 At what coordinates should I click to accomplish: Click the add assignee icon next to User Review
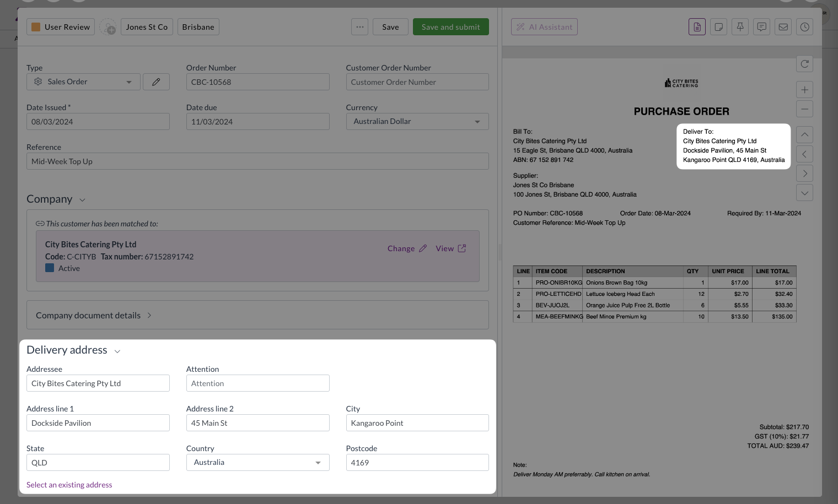click(x=108, y=27)
